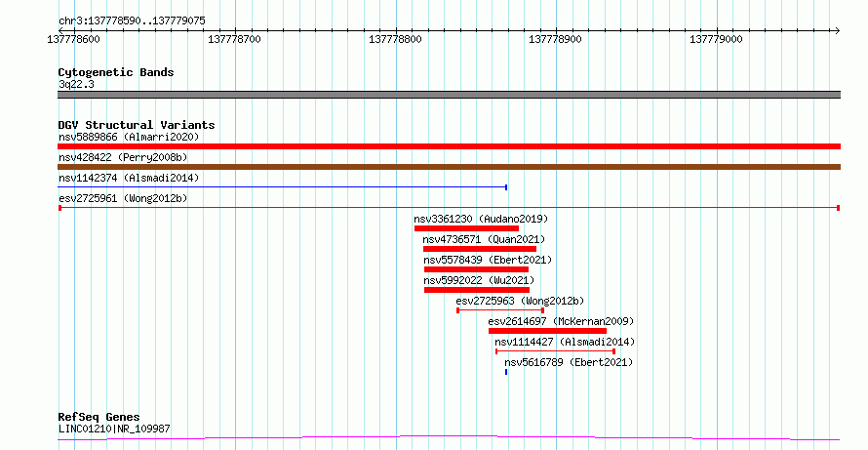
Task: Select the nsv5889866 (Almarri2020) variant label
Action: click(129, 137)
